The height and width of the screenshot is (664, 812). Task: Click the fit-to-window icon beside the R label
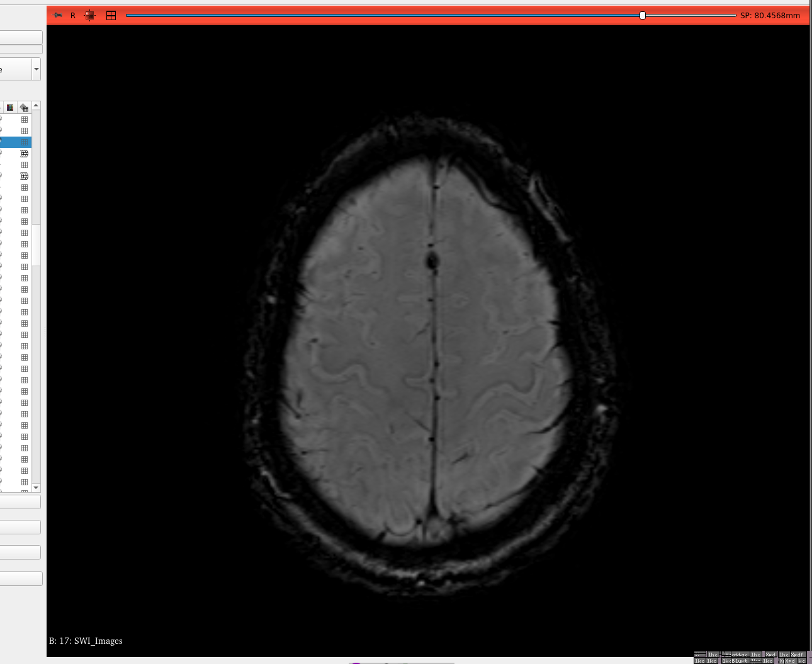click(90, 15)
